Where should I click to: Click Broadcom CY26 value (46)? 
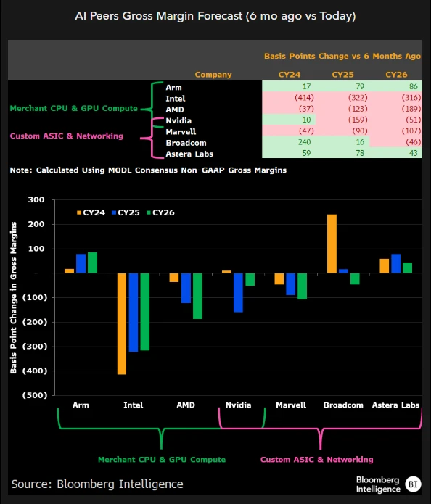(414, 141)
